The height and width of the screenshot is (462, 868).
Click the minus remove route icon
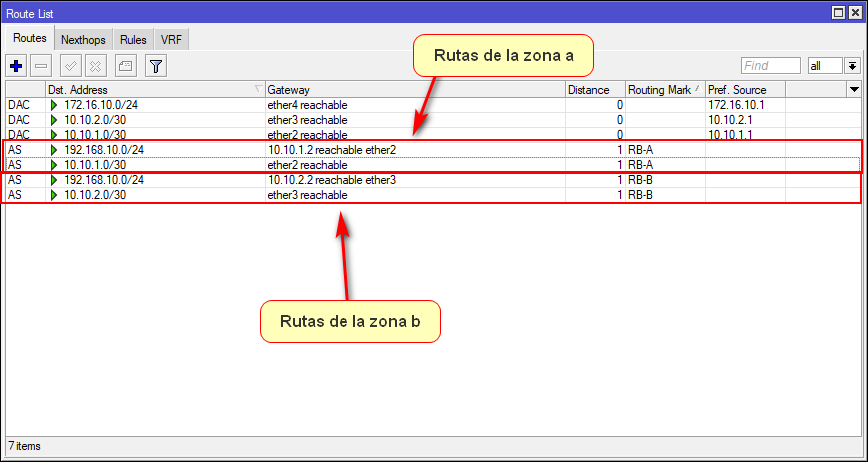point(41,66)
